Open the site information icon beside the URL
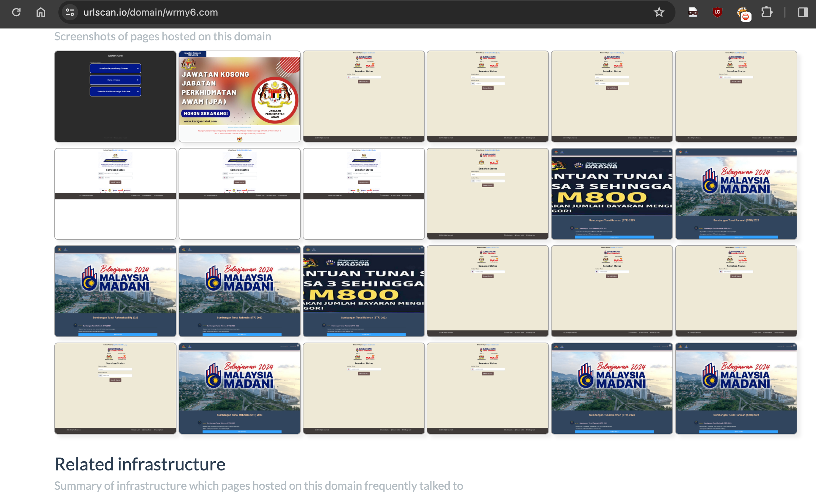Image resolution: width=816 pixels, height=504 pixels. pyautogui.click(x=70, y=13)
